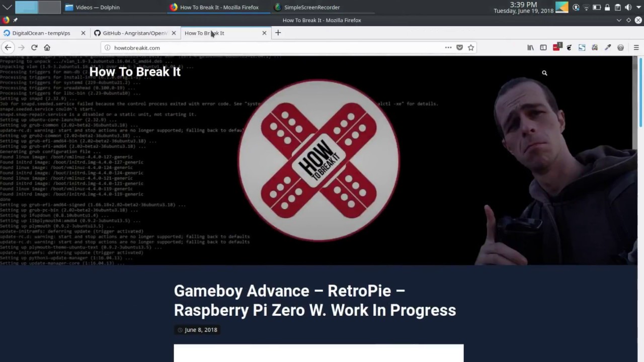Image resolution: width=644 pixels, height=362 pixels.
Task: Show site information for howtobreakit.com
Action: (x=107, y=48)
